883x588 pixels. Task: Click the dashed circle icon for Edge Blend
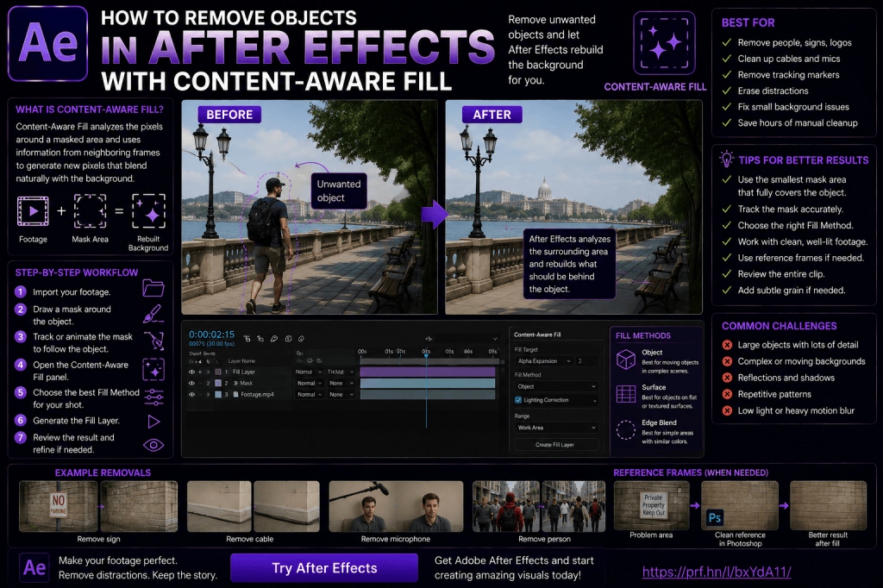[626, 429]
